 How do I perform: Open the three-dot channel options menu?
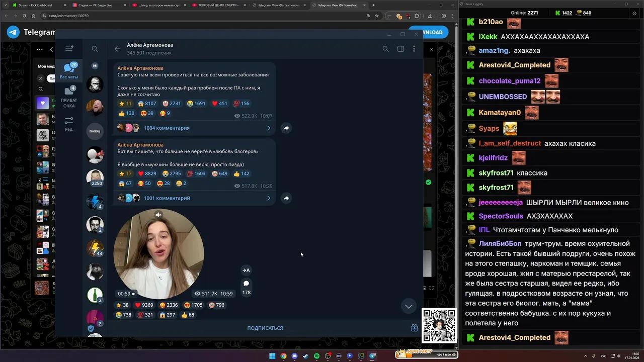[414, 49]
